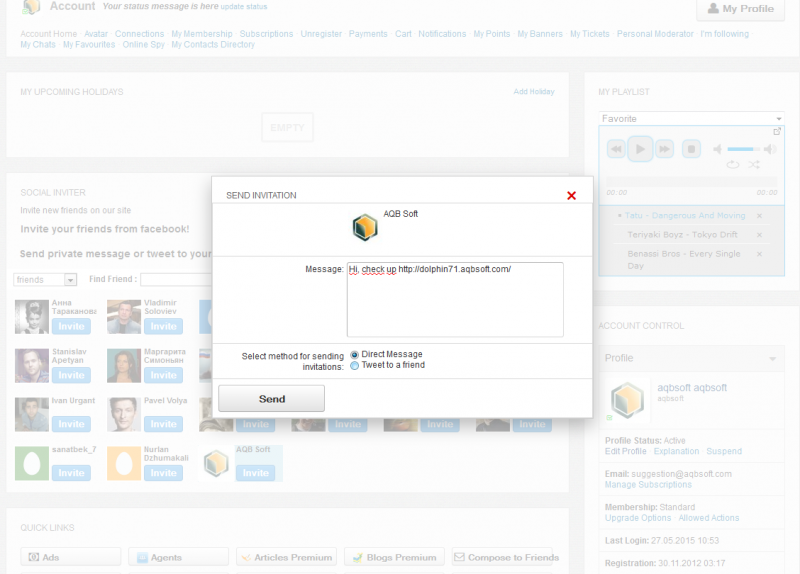
Task: Open Notifications menu item
Action: [442, 34]
